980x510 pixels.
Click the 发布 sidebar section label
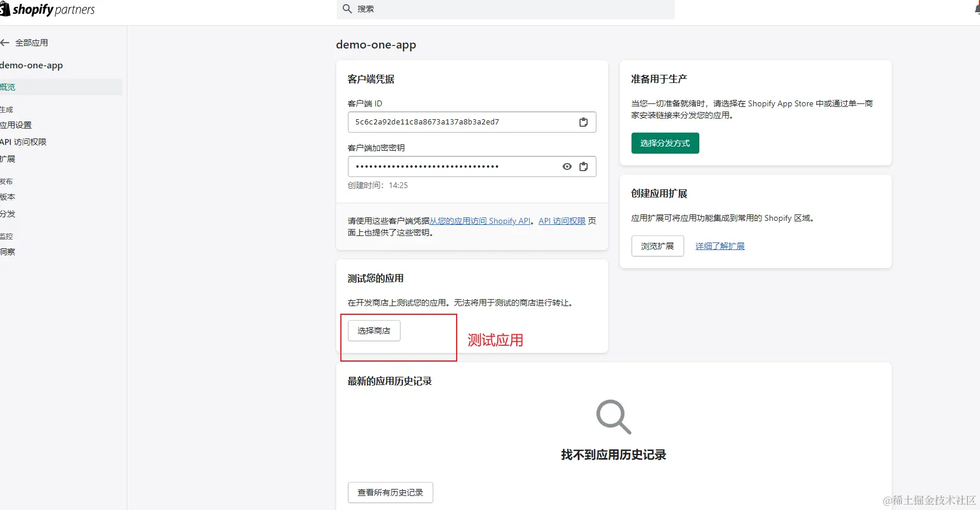(6, 182)
